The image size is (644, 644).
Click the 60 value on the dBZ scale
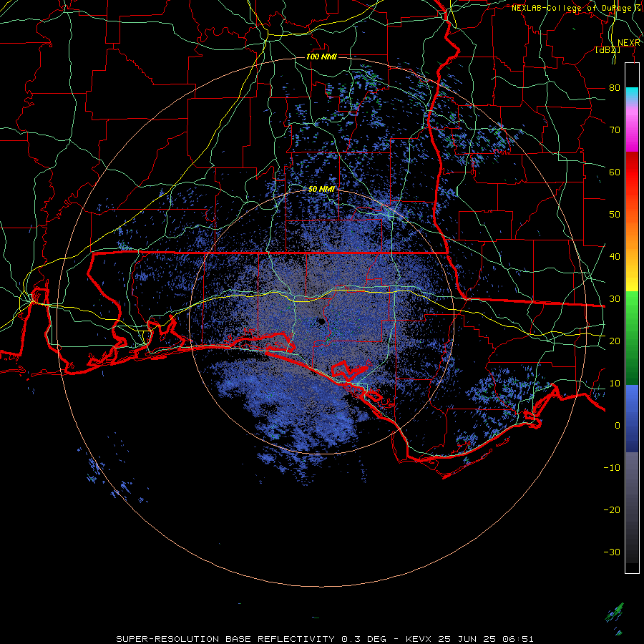pyautogui.click(x=615, y=172)
